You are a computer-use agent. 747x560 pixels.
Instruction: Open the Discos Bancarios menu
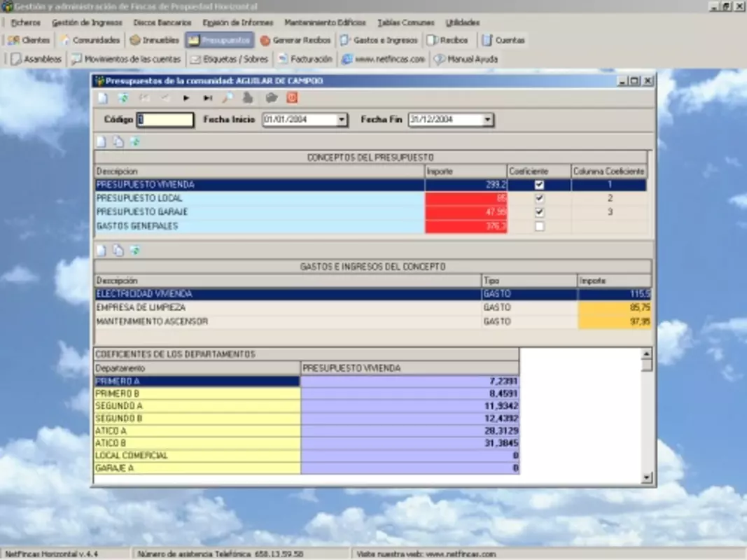click(x=162, y=22)
